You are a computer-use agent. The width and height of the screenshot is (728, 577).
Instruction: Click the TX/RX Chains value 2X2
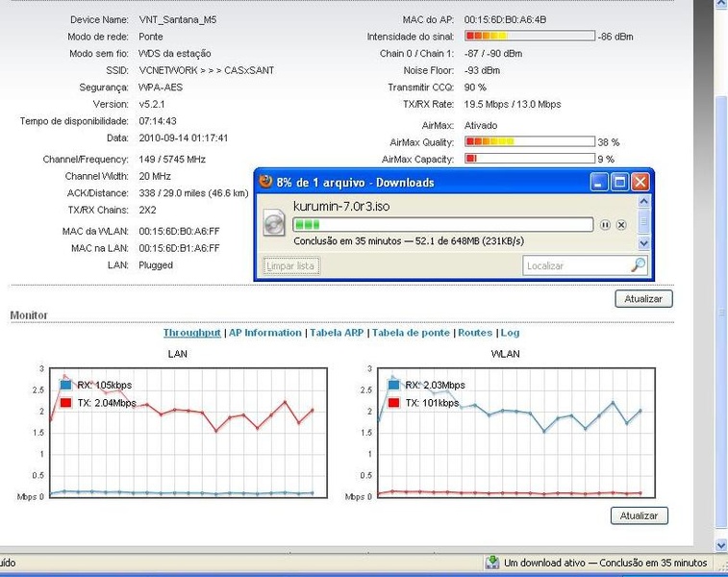[x=147, y=210]
